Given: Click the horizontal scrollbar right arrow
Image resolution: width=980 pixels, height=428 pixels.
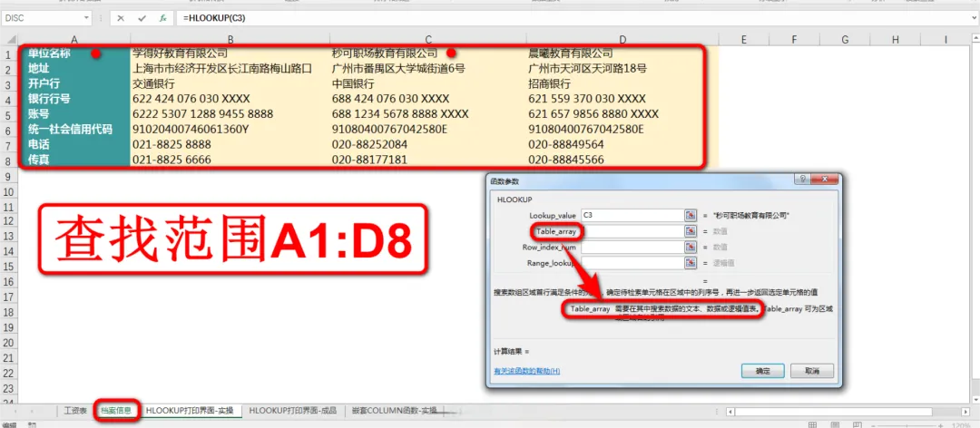Looking at the screenshot, I should (965, 411).
